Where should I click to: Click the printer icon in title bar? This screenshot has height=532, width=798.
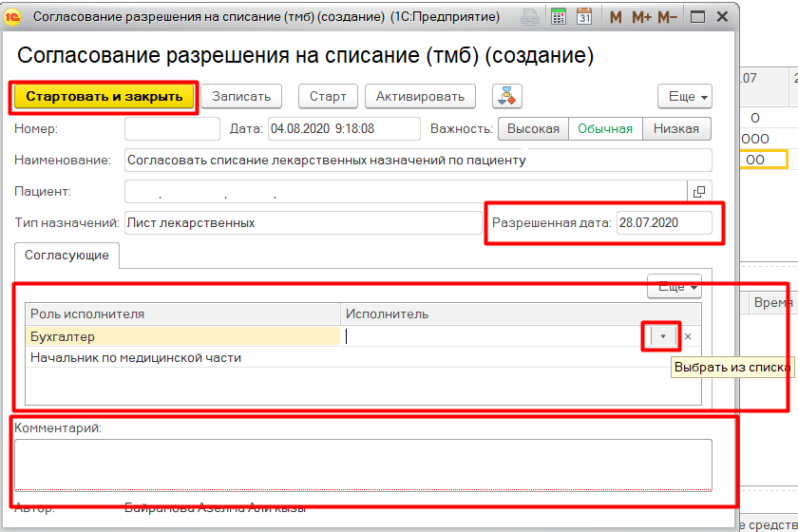(x=531, y=17)
